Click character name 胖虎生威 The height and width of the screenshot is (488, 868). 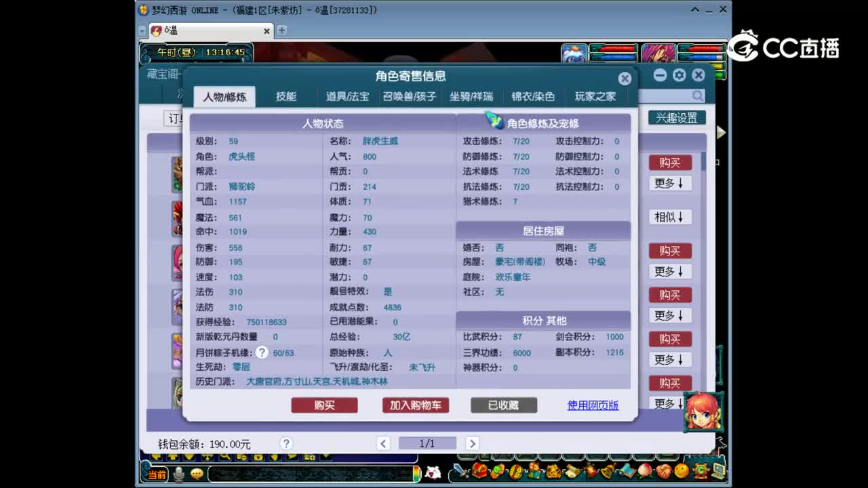(x=380, y=142)
